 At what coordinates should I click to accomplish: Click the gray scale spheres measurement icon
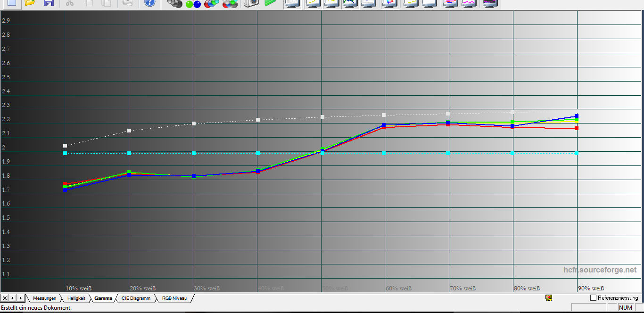[x=174, y=4]
